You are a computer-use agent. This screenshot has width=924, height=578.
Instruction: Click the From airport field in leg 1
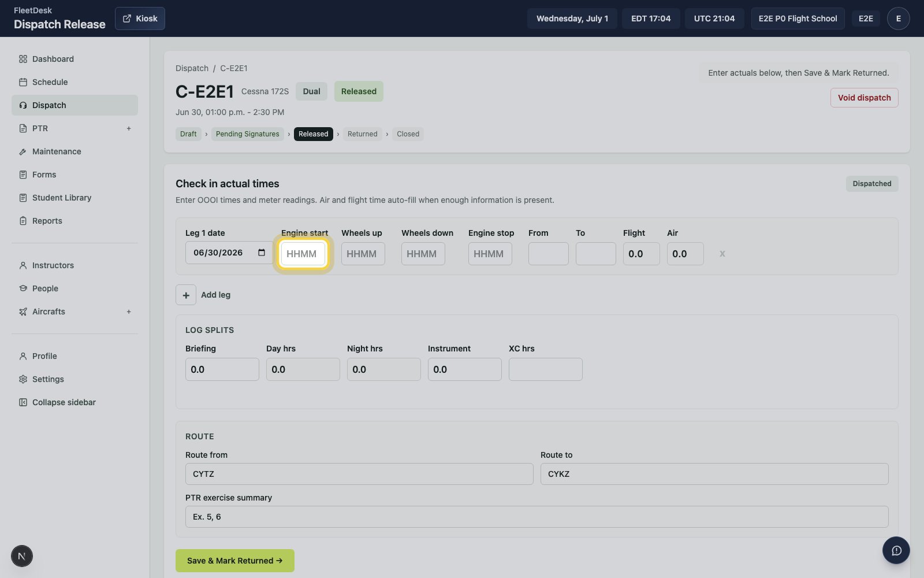(x=549, y=254)
